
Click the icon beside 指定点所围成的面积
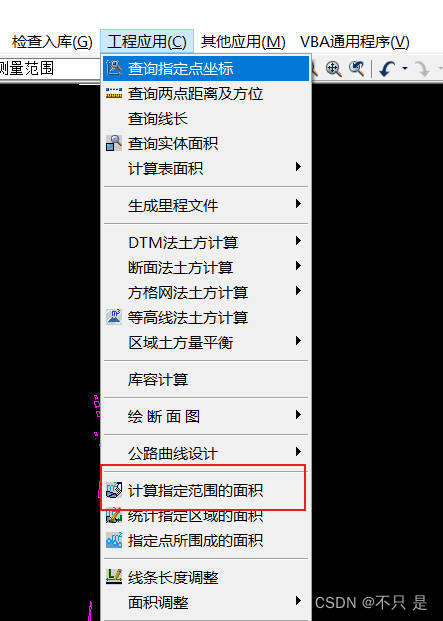[x=114, y=541]
